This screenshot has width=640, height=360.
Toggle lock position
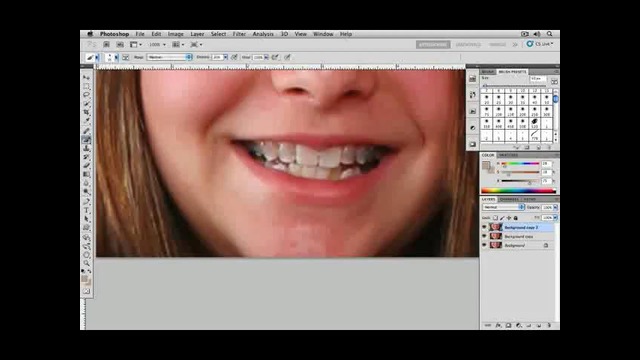pos(509,218)
